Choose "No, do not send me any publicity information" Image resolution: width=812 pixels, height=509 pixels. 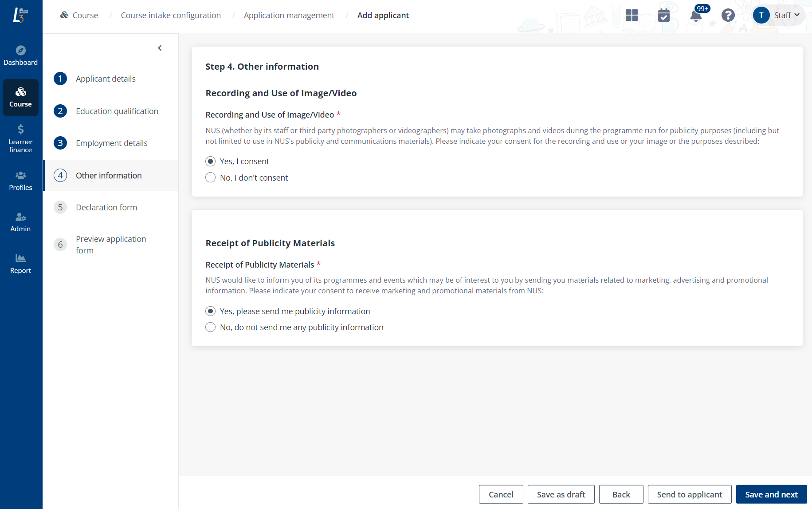[x=211, y=327]
